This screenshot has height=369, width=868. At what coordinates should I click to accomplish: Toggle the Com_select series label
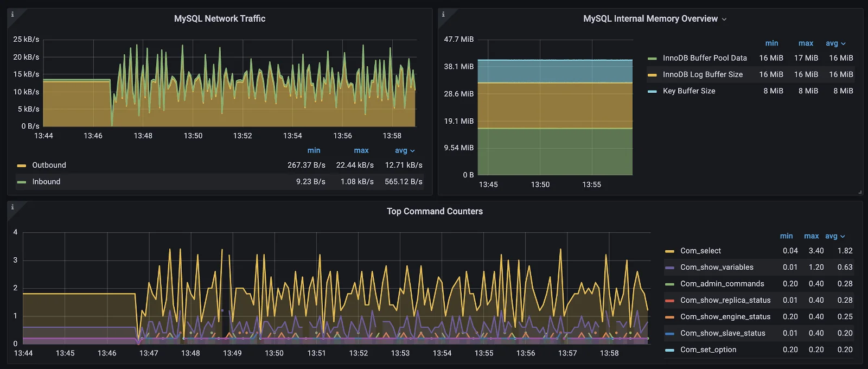700,251
